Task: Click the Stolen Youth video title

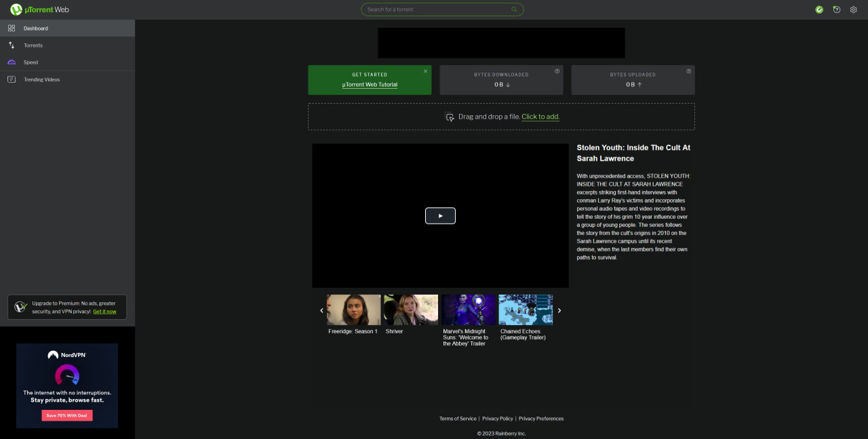Action: (633, 152)
